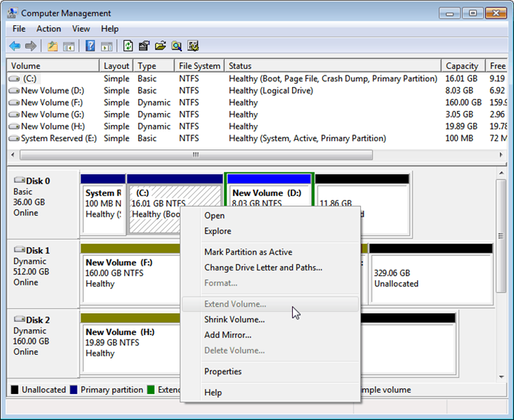Image resolution: width=514 pixels, height=420 pixels.
Task: Select Add Mirror in context menu
Action: pyautogui.click(x=228, y=335)
